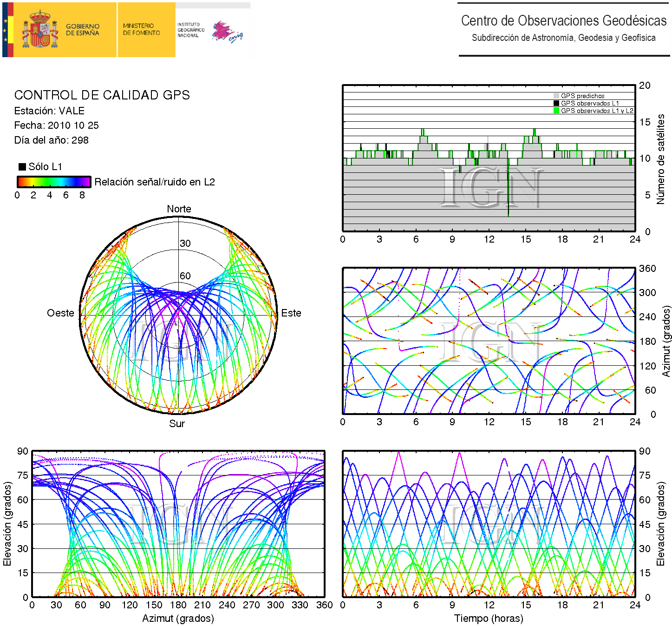Click the Azimut (grados) x-axis title
The image size is (672, 626).
pos(178,619)
